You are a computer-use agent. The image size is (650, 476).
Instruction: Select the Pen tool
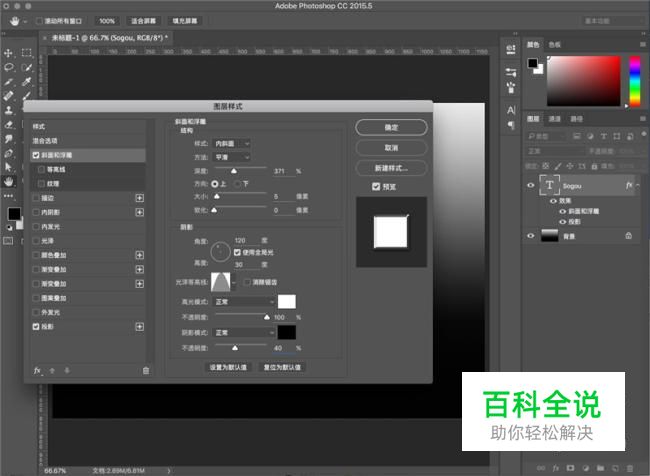click(8, 153)
